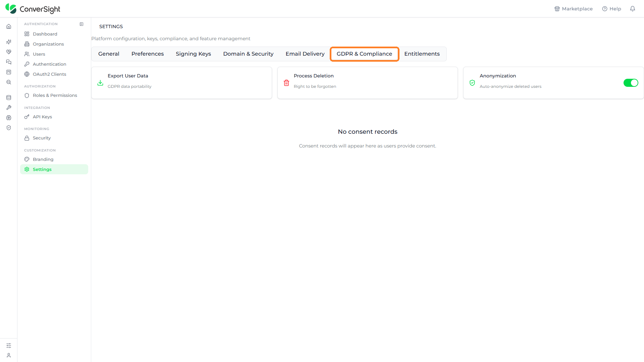The width and height of the screenshot is (644, 362).
Task: Click the Process Deletion card
Action: 368,83
